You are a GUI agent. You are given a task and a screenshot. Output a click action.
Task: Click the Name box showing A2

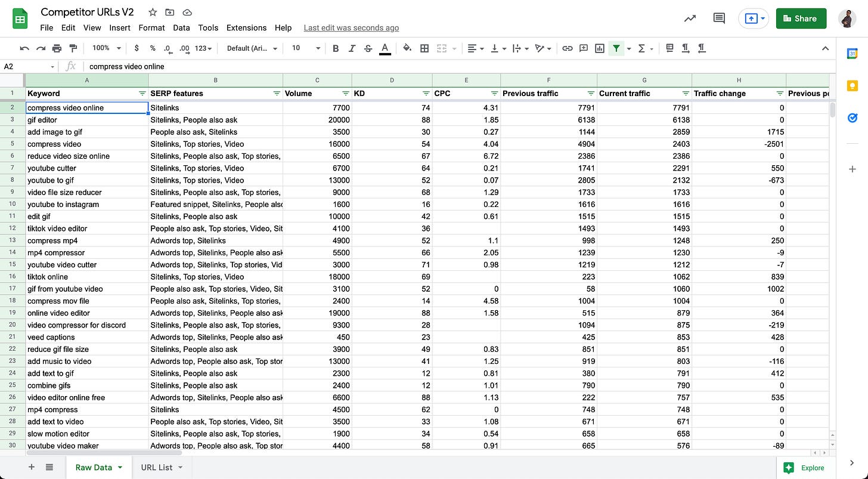tap(29, 66)
